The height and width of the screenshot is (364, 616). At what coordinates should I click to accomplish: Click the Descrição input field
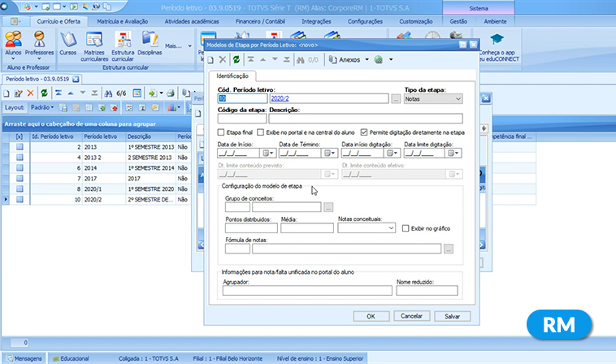366,119
